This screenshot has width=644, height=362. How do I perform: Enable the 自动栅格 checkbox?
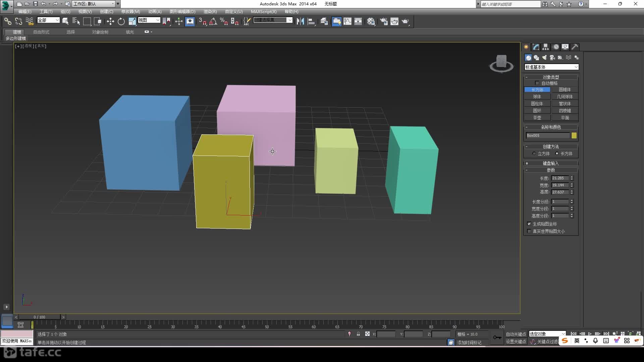point(537,83)
